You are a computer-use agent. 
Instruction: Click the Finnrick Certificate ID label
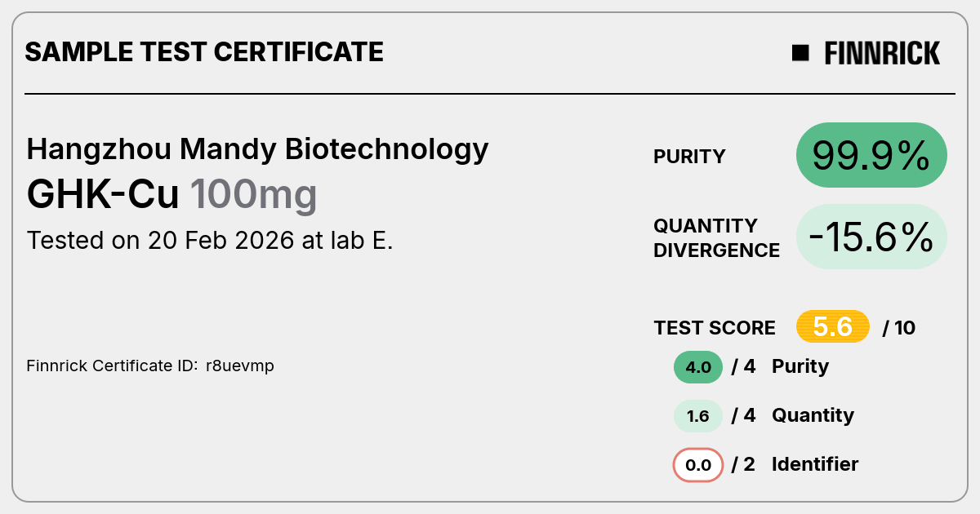tap(113, 366)
